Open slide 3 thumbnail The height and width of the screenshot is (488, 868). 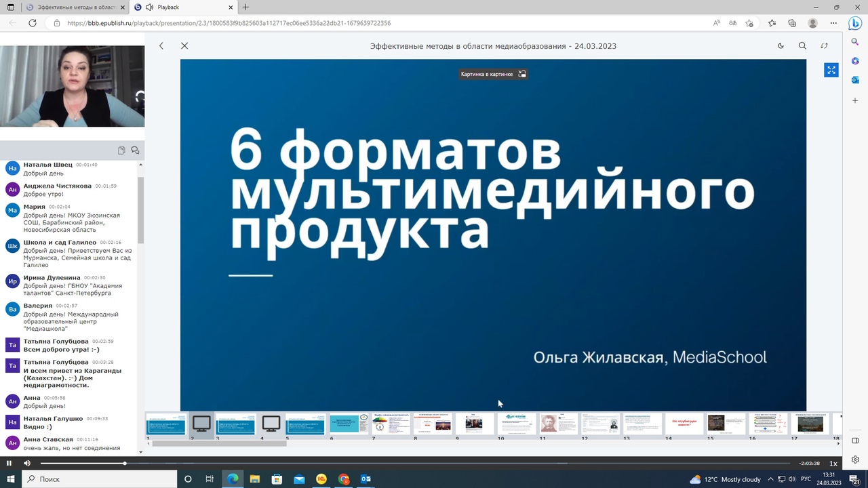click(235, 424)
